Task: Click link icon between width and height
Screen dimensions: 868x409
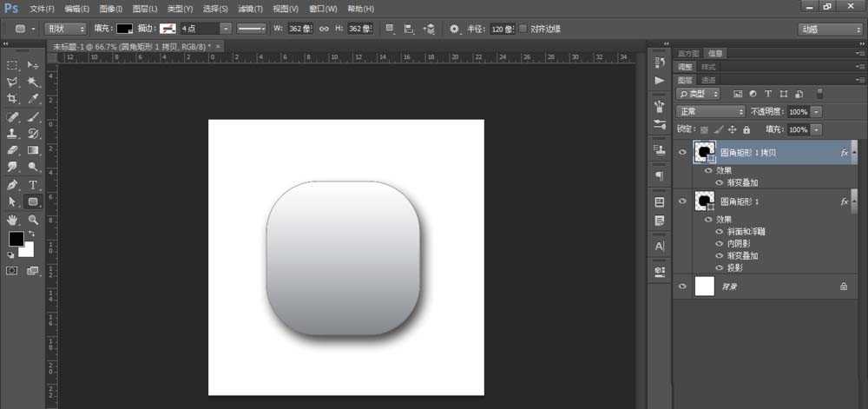Action: click(324, 29)
